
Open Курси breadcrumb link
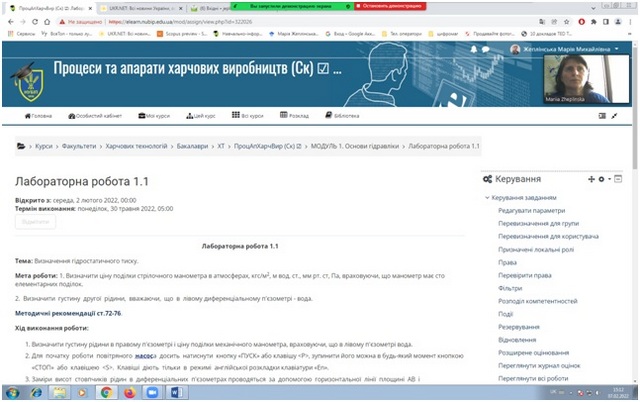(44, 146)
